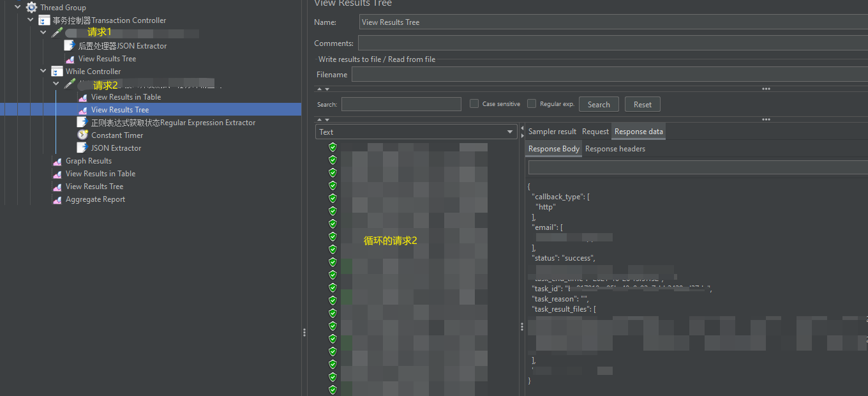Image resolution: width=868 pixels, height=396 pixels.
Task: Select the Constant Timer clock icon
Action: [x=83, y=135]
